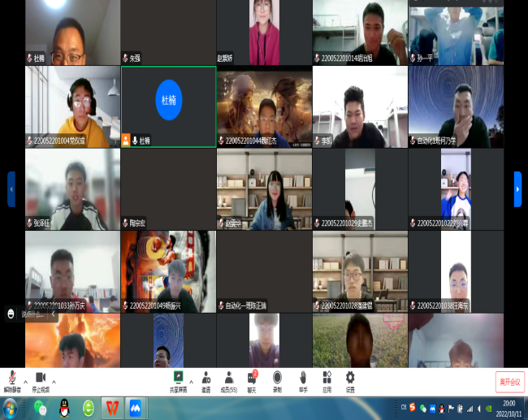Go to next page of participants
The width and height of the screenshot is (528, 420).
coord(517,188)
